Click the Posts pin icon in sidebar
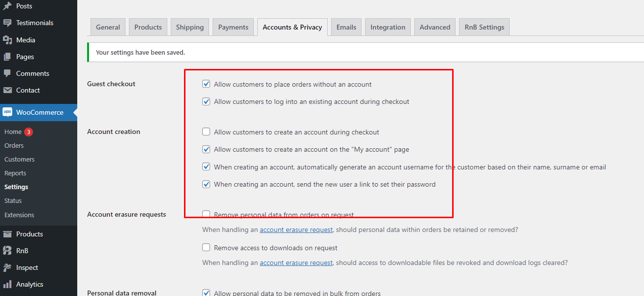The width and height of the screenshot is (644, 296). pos(7,6)
